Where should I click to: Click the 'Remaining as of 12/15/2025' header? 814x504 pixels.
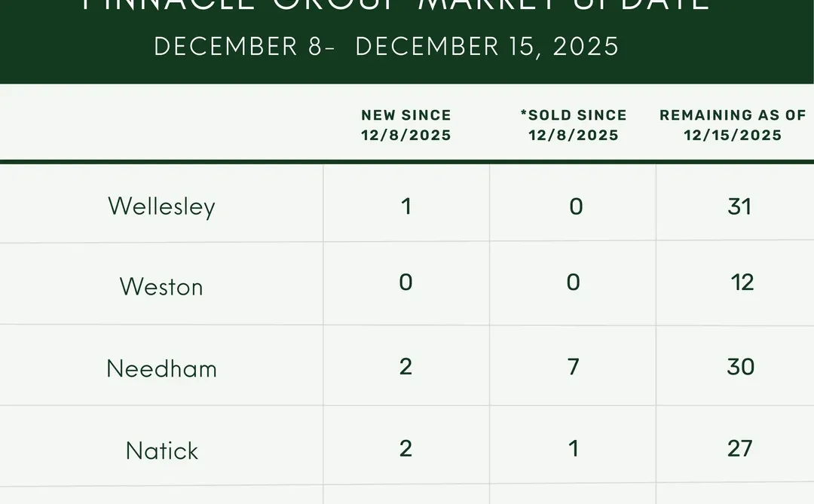pyautogui.click(x=733, y=125)
